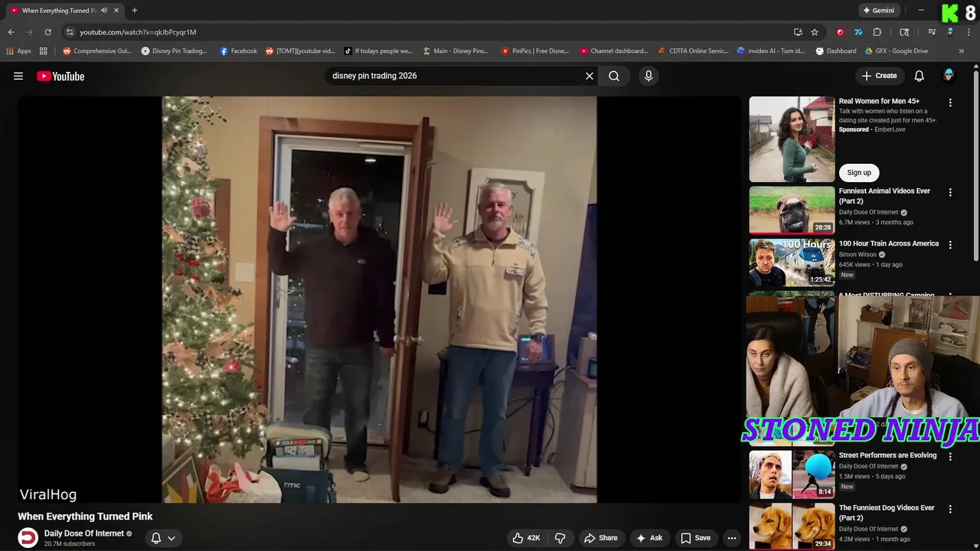Click Simon Wilson channel name
Screen dimensions: 980x551
coord(858,254)
